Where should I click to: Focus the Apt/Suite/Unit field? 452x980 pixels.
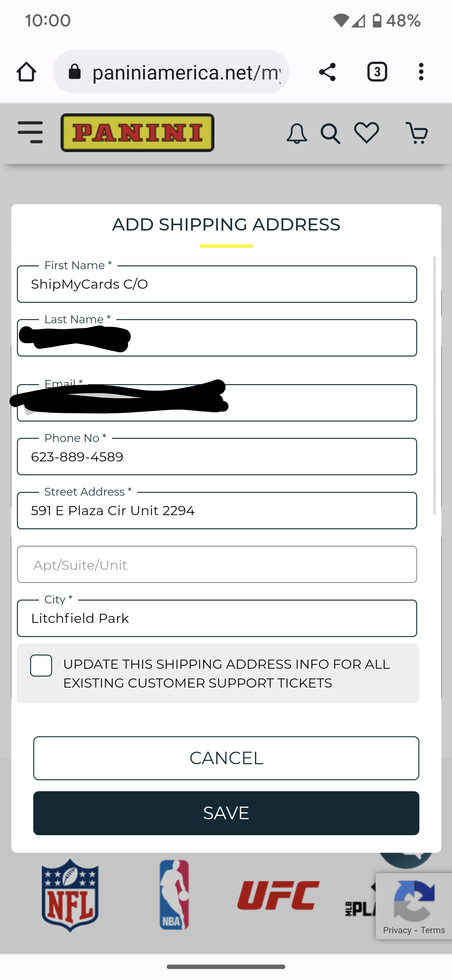coord(217,564)
